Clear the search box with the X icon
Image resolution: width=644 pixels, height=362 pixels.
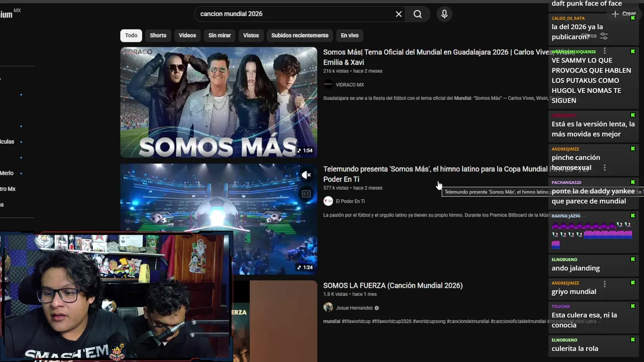pos(398,14)
